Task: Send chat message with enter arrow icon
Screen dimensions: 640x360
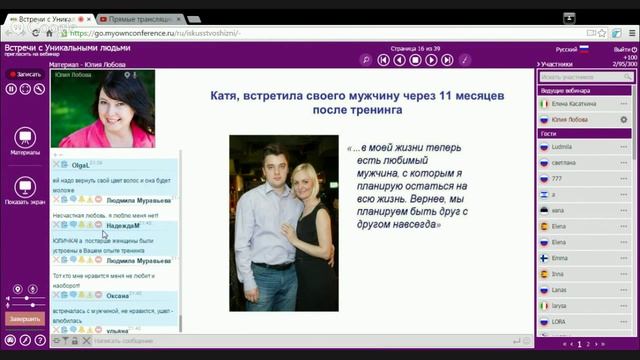Action: pos(517,341)
